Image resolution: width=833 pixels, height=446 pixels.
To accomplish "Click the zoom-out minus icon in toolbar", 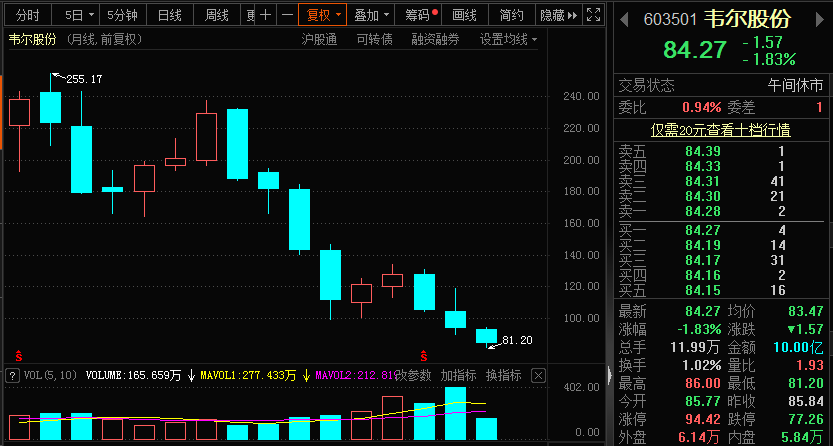I will [x=286, y=15].
